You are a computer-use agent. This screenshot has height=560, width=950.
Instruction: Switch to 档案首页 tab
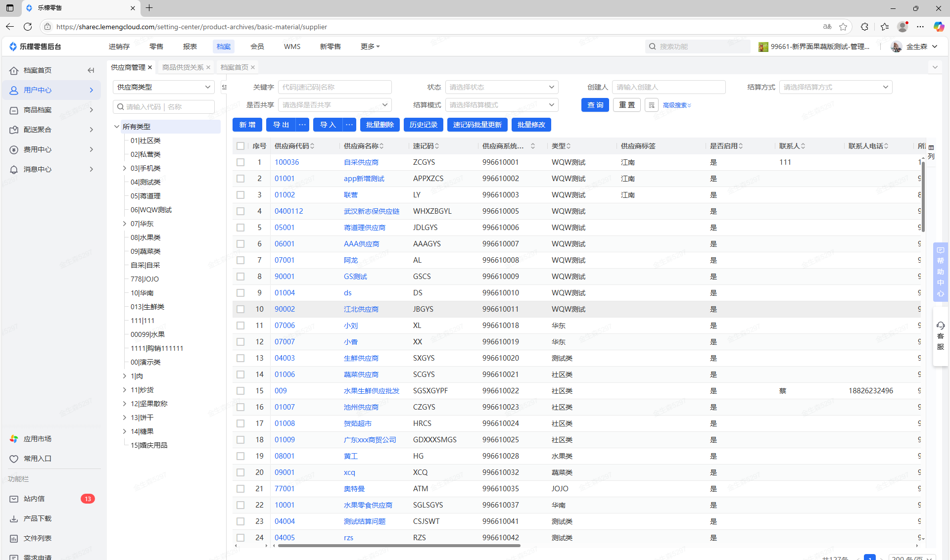235,67
